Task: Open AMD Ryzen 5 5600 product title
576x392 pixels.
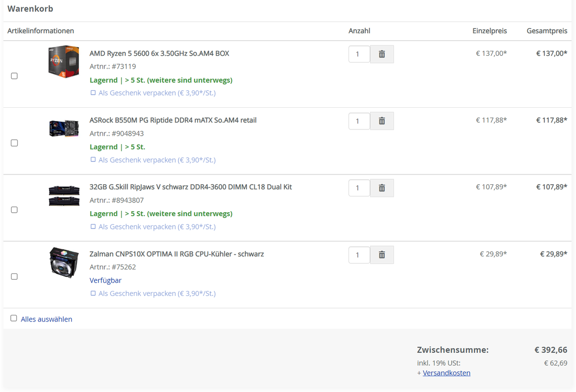Action: pos(159,53)
